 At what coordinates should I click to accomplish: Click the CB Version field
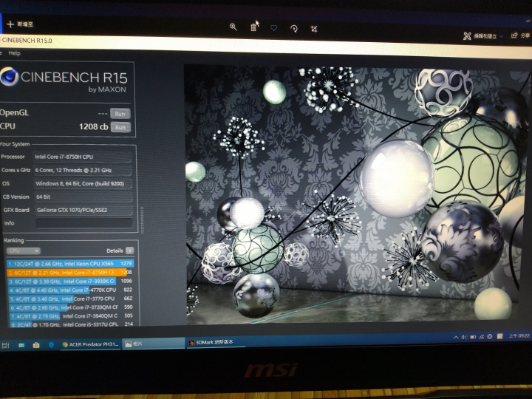pyautogui.click(x=83, y=197)
